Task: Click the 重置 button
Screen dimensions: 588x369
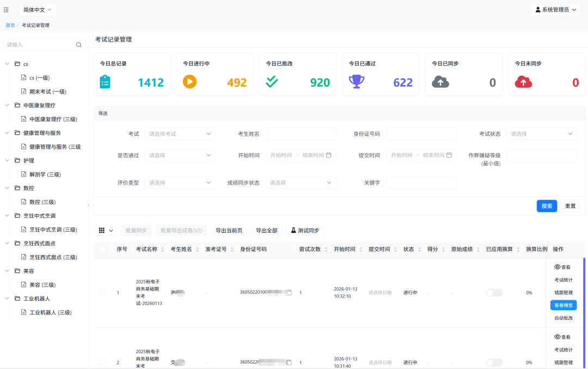Action: (570, 205)
